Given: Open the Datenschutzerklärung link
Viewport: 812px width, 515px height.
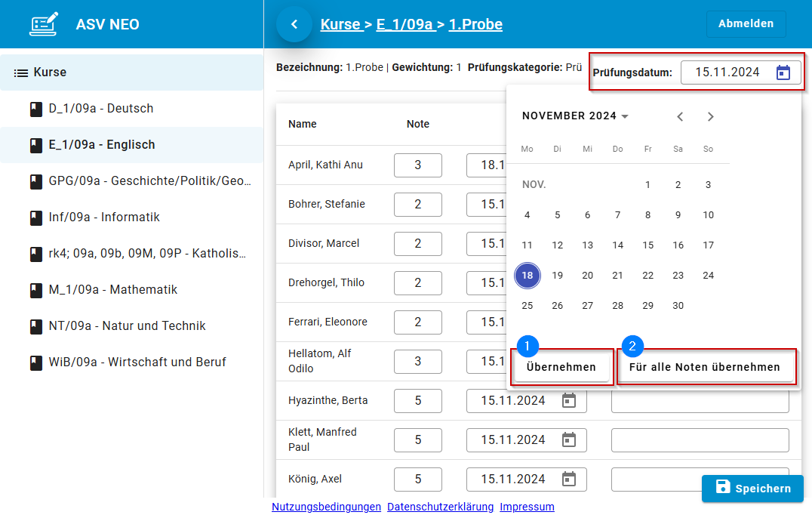Looking at the screenshot, I should (x=440, y=507).
